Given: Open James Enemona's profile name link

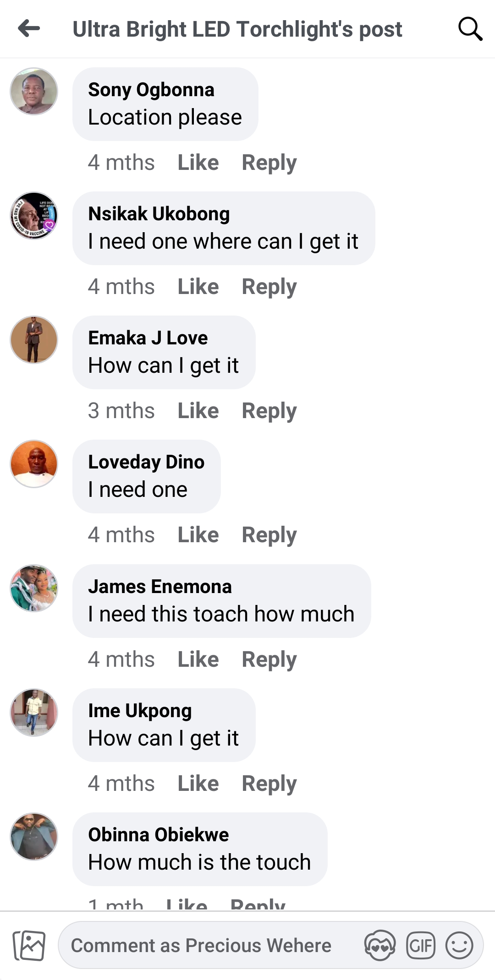Looking at the screenshot, I should tap(160, 587).
